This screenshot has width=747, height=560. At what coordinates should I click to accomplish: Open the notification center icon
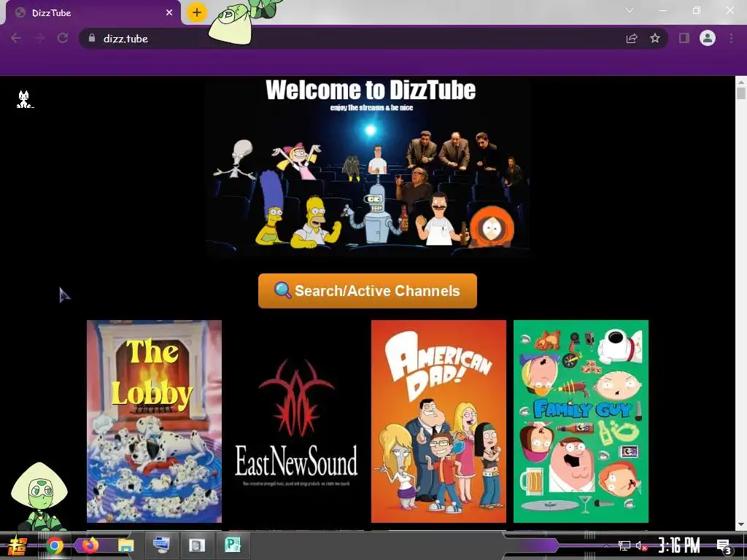(x=723, y=546)
